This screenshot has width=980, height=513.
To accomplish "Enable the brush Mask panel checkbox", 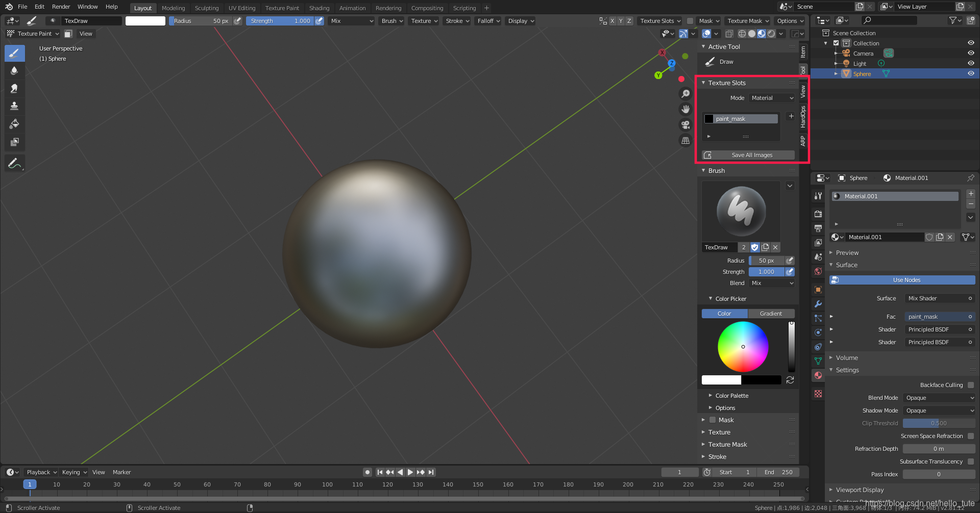I will 713,420.
